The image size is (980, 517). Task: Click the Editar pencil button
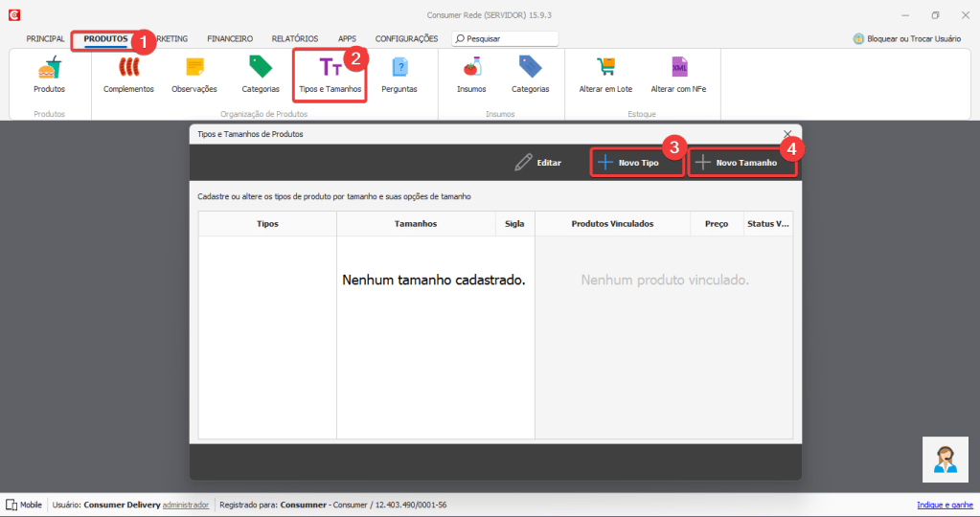538,163
